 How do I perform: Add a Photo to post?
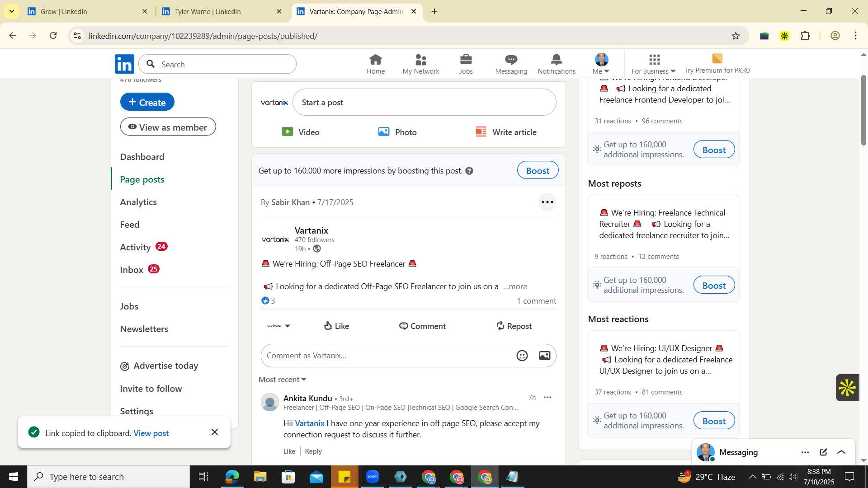click(397, 132)
